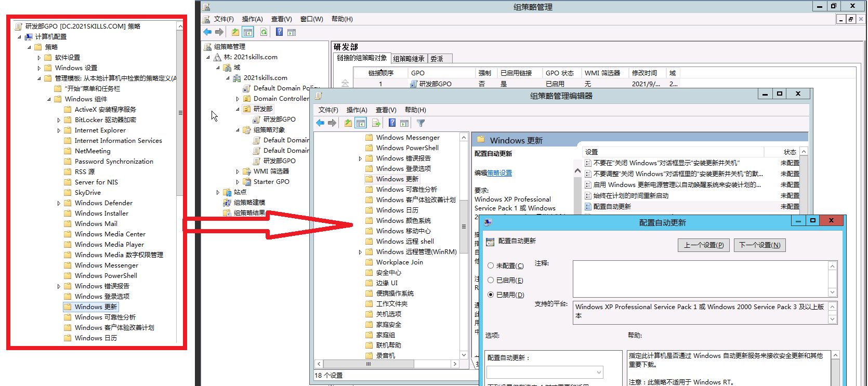Select 研发部GPO under 组策略对象 in management tree
The height and width of the screenshot is (386, 868).
pyautogui.click(x=279, y=161)
